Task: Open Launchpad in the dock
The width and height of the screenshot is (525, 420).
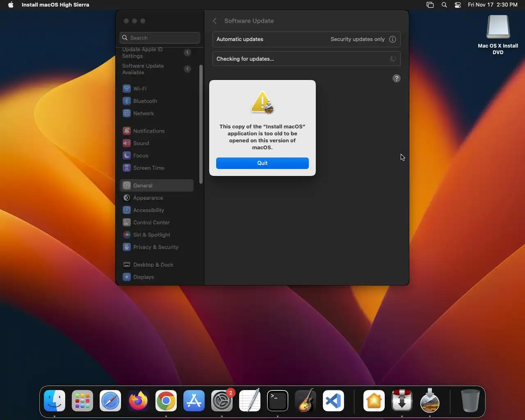Action: (x=82, y=401)
